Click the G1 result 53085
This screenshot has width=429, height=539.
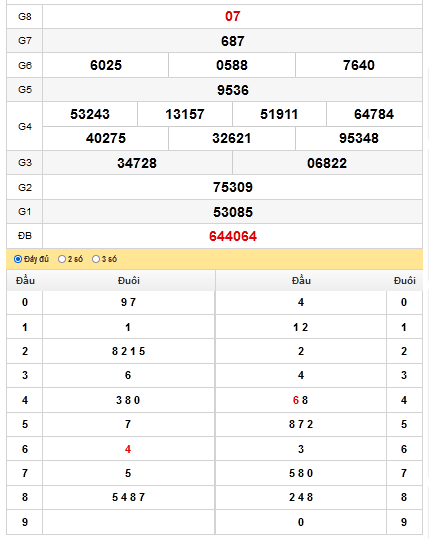pos(233,212)
